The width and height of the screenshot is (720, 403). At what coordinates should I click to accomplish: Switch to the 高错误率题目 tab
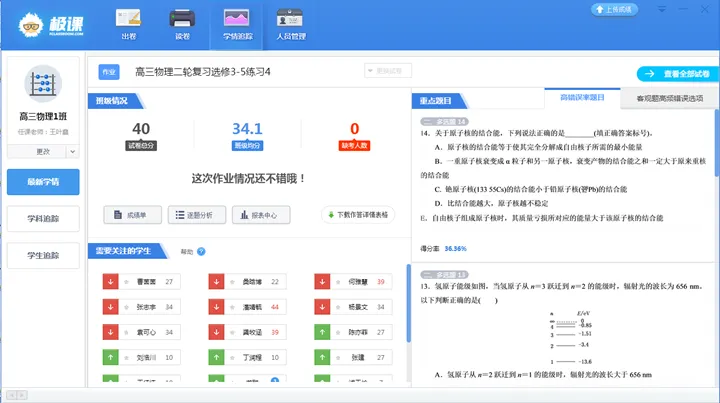582,98
